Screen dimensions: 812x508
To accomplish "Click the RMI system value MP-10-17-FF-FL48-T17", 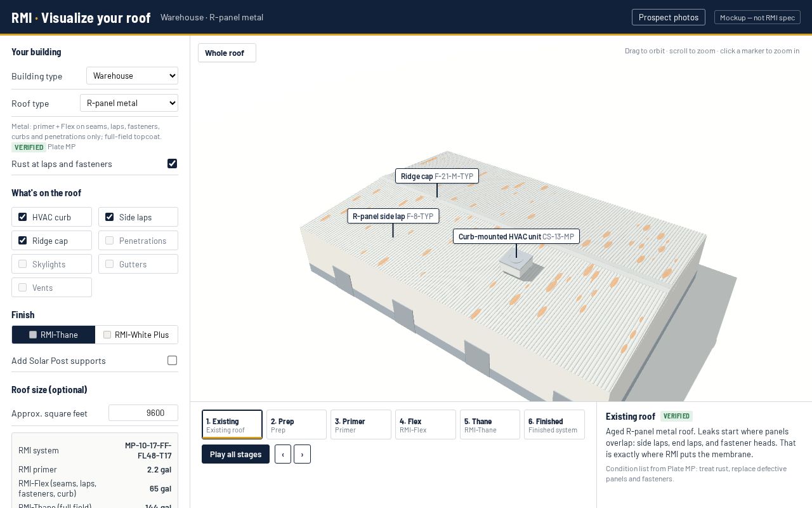I will tap(148, 450).
